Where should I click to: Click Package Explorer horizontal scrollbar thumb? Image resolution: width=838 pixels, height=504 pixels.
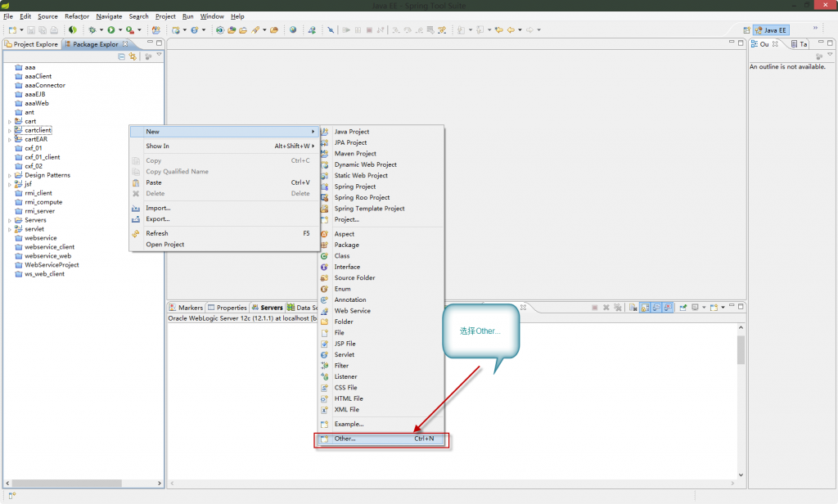point(67,484)
